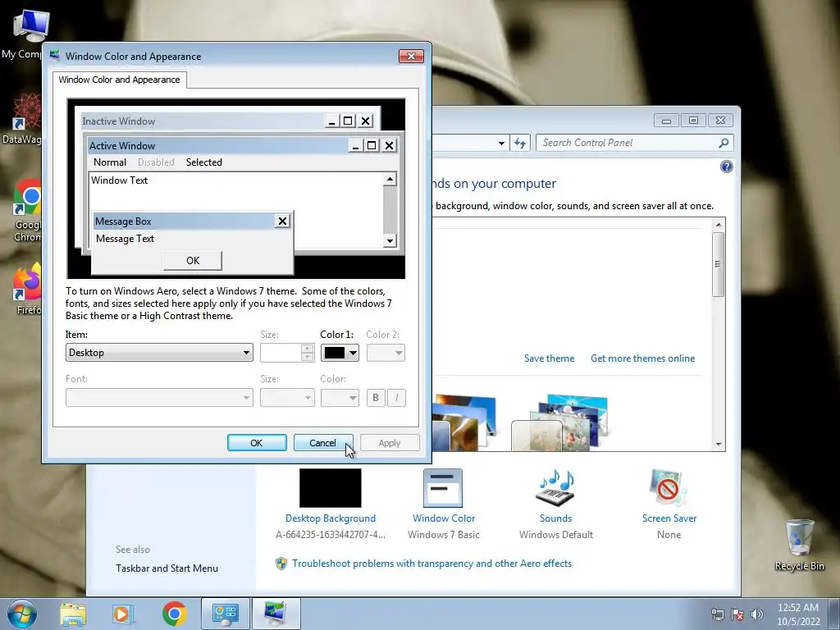This screenshot has width=840, height=630.
Task: Click the search magnifier icon
Action: 724,143
